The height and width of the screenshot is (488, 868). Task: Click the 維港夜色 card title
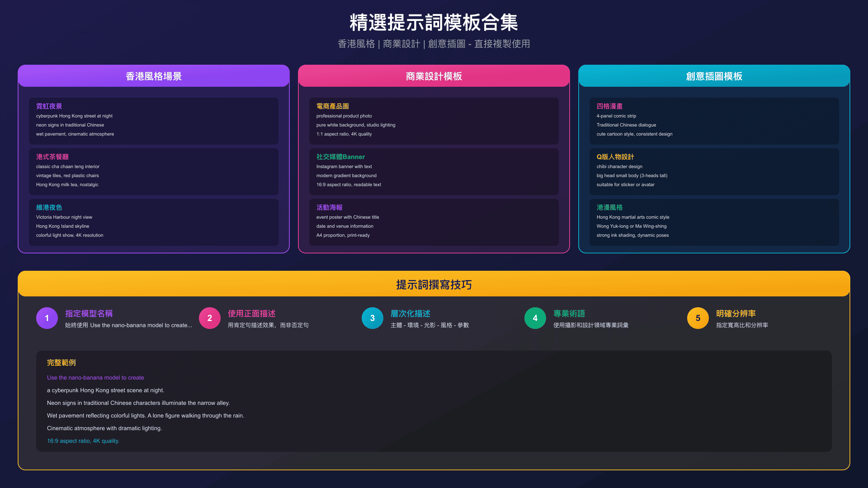(49, 207)
